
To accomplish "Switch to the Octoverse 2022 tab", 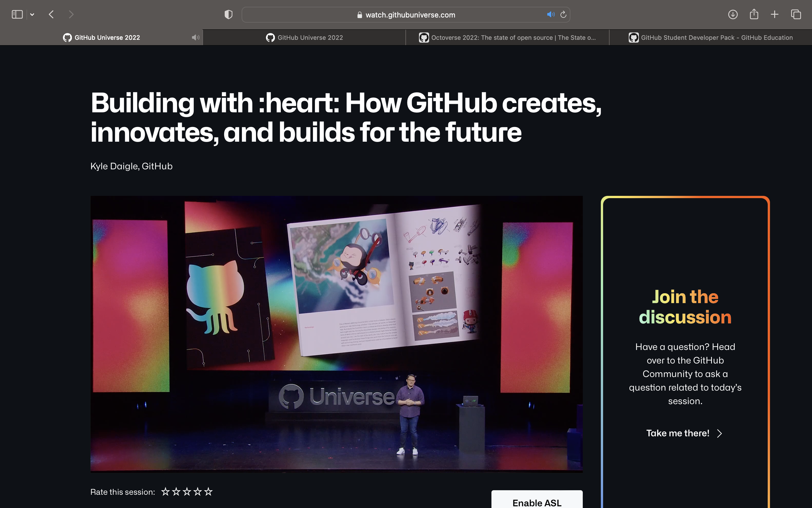I will [507, 38].
